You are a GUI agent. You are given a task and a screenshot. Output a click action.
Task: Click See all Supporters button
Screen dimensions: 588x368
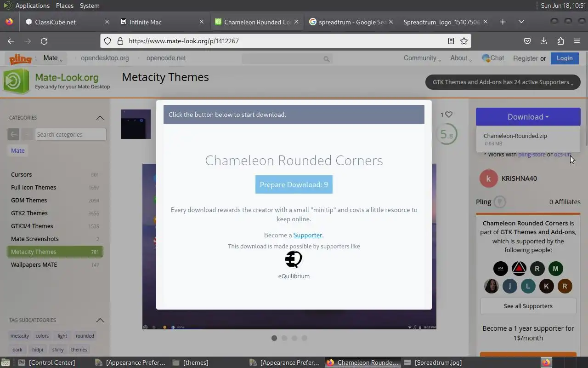pos(528,306)
